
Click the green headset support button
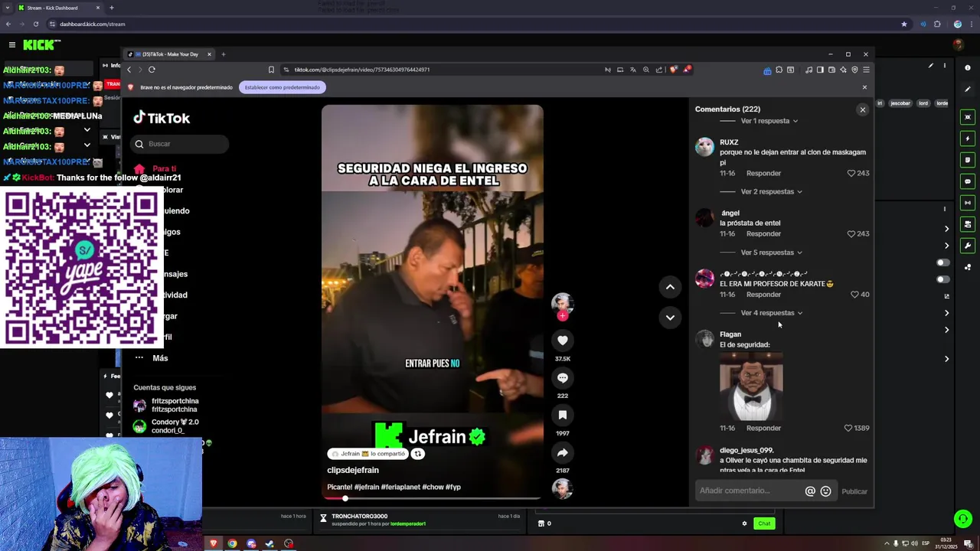point(963,519)
